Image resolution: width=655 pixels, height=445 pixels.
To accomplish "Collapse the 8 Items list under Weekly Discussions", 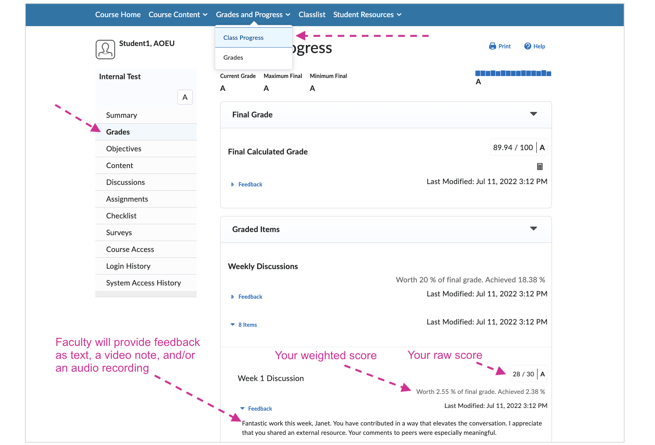I will tap(244, 325).
